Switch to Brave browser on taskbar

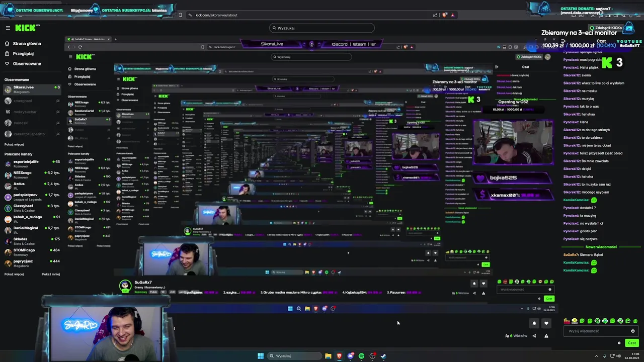click(339, 356)
